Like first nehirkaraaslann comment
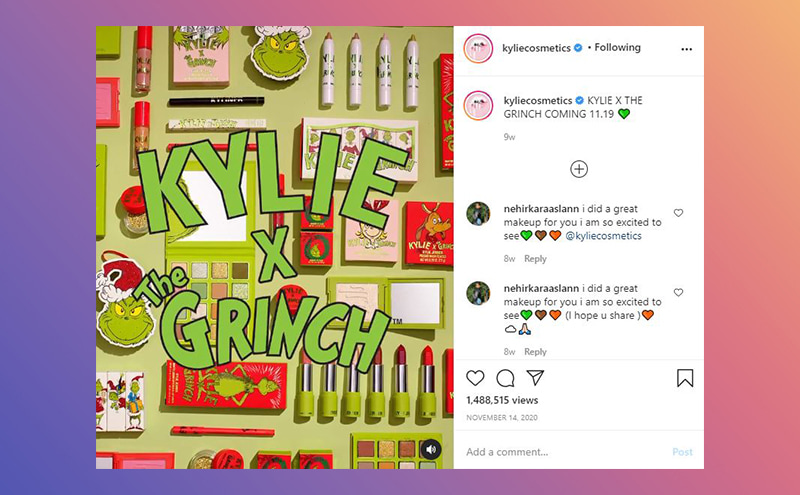The width and height of the screenshot is (800, 495). (x=678, y=213)
